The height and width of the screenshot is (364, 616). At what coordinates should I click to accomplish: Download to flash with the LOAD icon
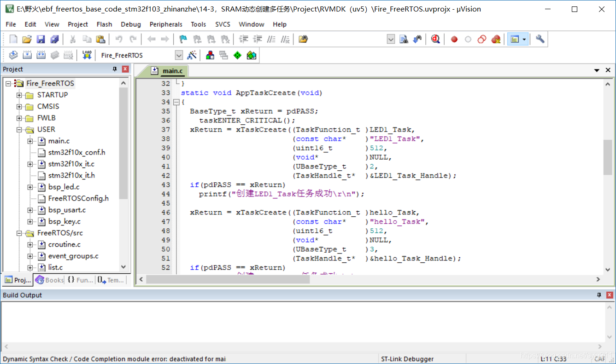pyautogui.click(x=87, y=55)
